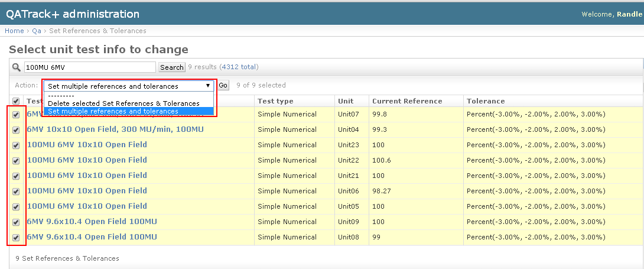Sort by Tolerance column header
The height and width of the screenshot is (269, 644).
[486, 101]
